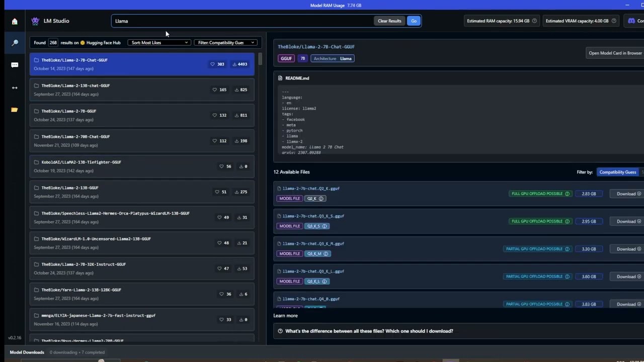
Task: Select the mmnga/ELYZA-japanese-Llama-2-7b-fast-instruct-gguf result
Action: coord(142,319)
